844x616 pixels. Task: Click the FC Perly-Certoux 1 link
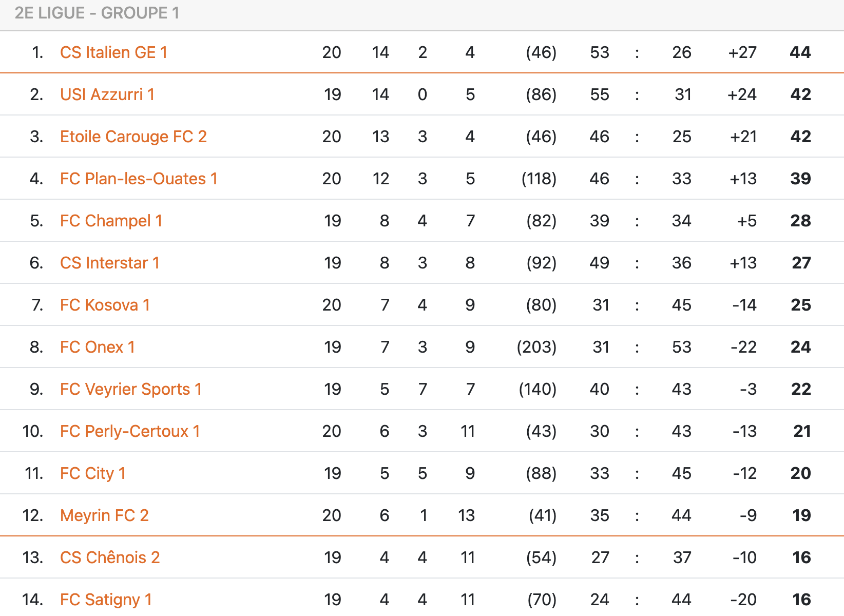click(x=129, y=431)
